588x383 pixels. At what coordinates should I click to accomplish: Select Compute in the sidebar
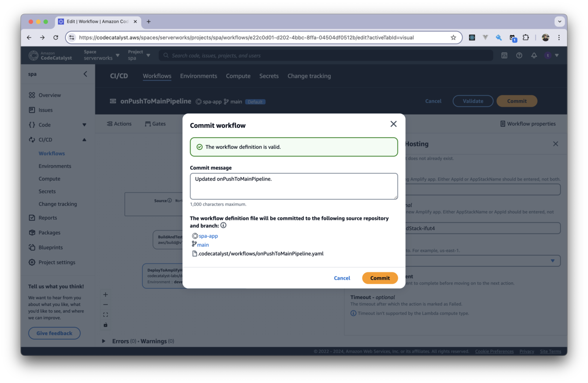coord(49,179)
